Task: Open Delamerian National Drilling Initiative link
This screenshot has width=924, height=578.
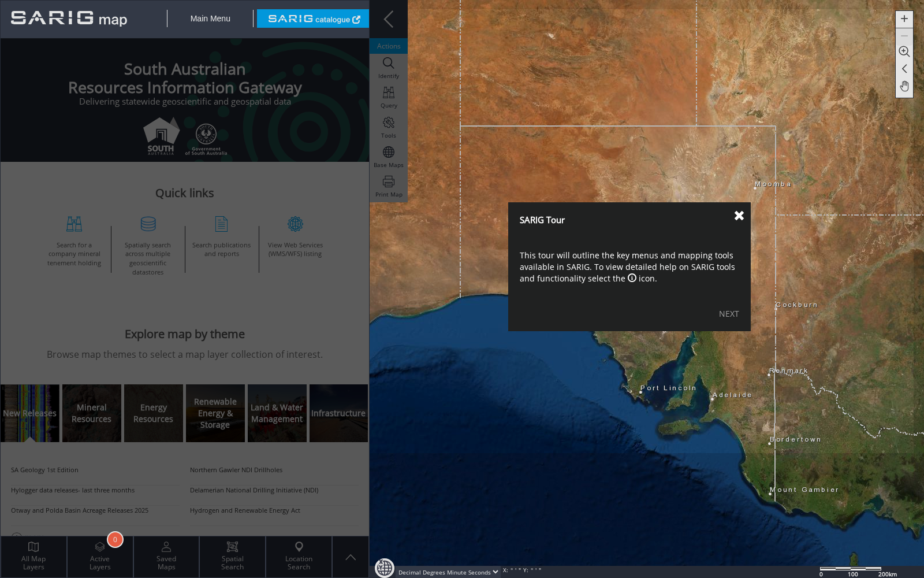Action: click(x=254, y=490)
